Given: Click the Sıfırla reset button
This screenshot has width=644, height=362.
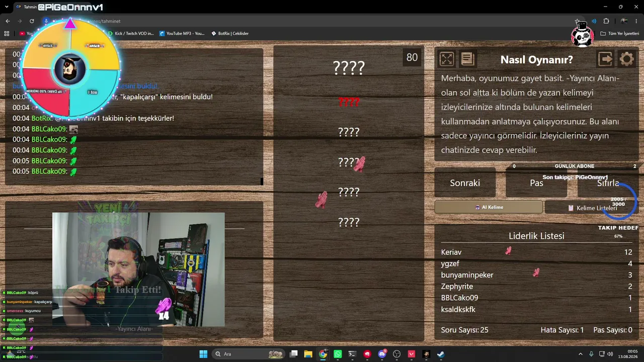Looking at the screenshot, I should 608,183.
